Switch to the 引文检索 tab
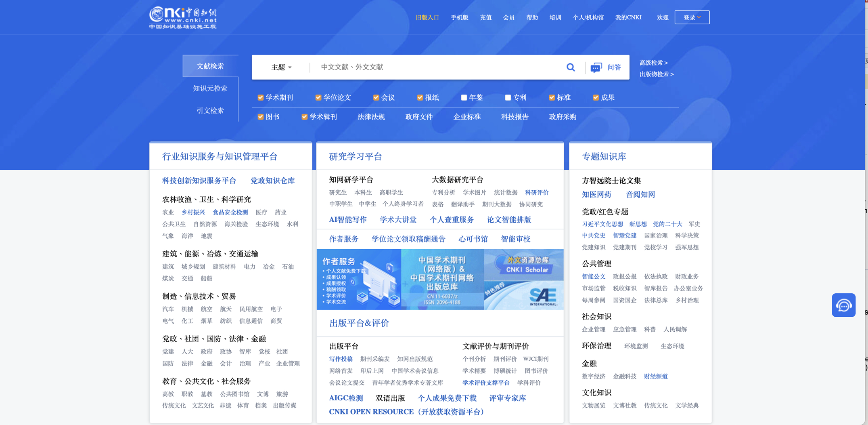 pos(210,111)
